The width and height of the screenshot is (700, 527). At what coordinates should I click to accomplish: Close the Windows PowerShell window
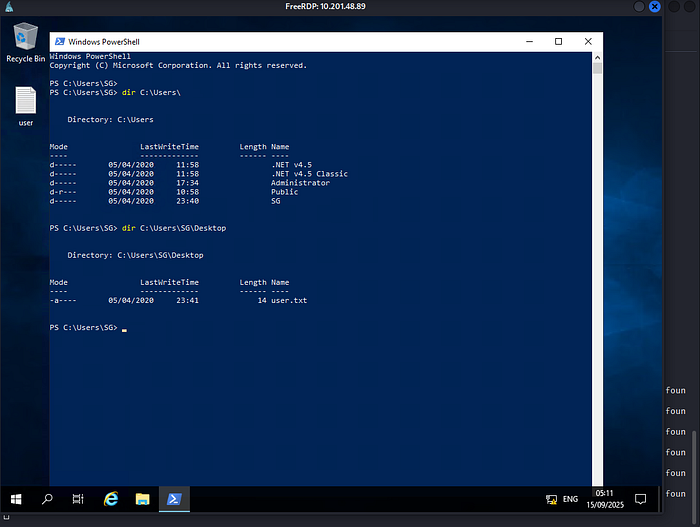tap(588, 42)
